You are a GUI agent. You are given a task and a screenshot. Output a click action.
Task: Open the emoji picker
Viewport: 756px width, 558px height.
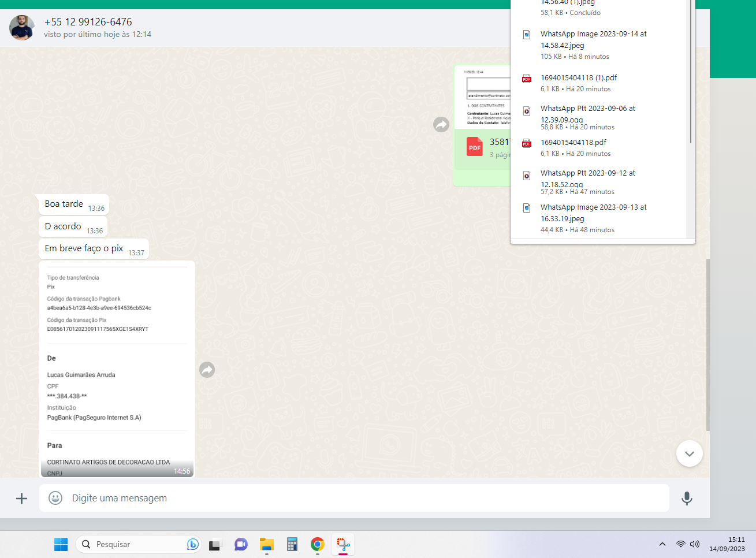[55, 498]
